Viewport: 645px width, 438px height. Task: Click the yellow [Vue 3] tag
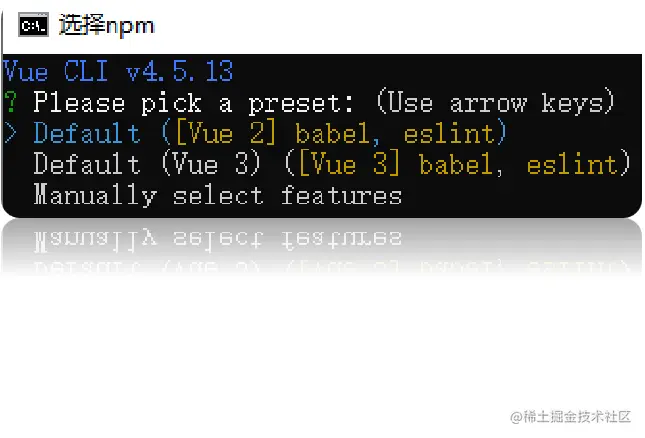(351, 164)
